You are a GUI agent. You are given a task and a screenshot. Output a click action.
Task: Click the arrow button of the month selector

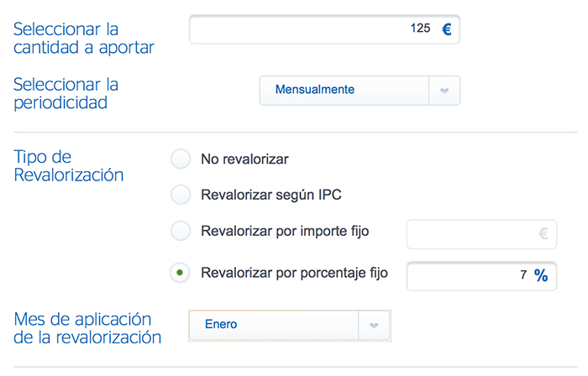point(375,325)
